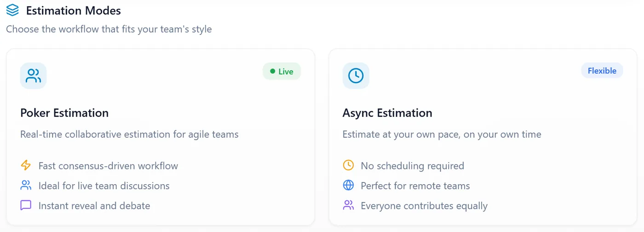The image size is (644, 232).
Task: Click 'Instant reveal and debate' text
Action: tap(94, 206)
